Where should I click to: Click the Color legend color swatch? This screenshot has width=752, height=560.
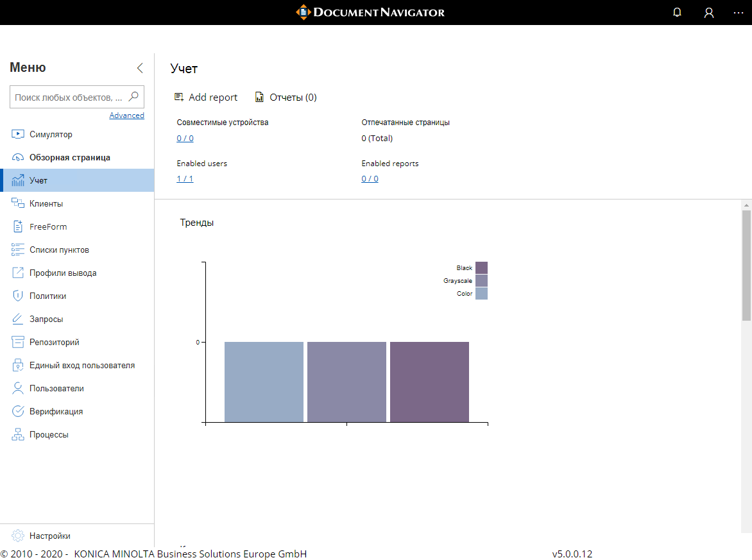(x=481, y=293)
